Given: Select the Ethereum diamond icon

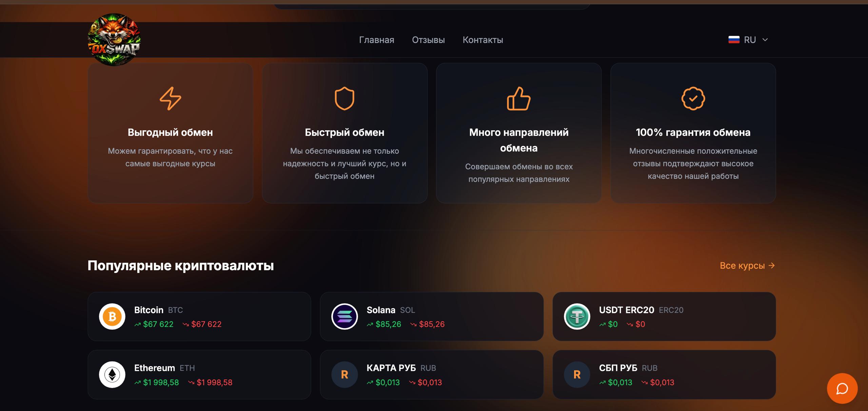Looking at the screenshot, I should tap(113, 374).
